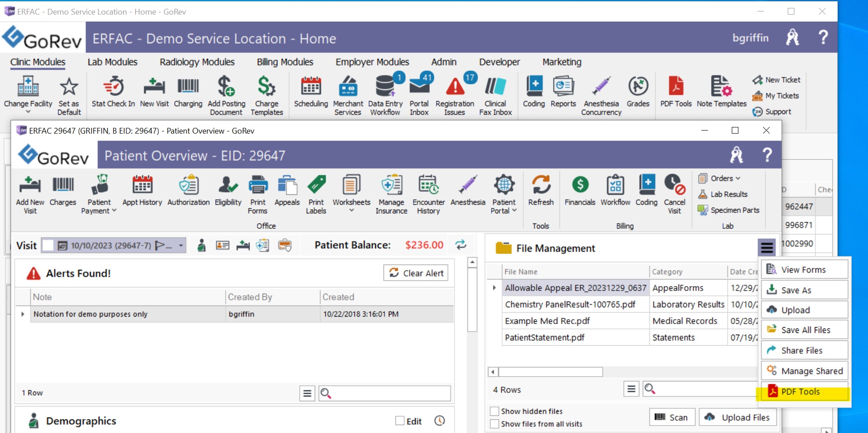The height and width of the screenshot is (433, 868).
Task: Open Add Posting Document
Action: (x=226, y=96)
